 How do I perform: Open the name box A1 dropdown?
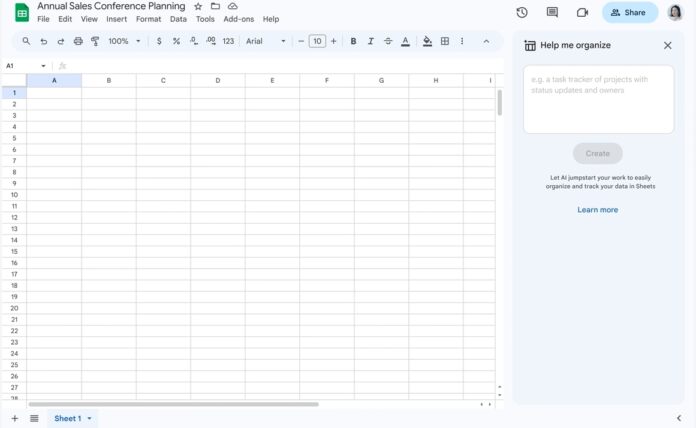(x=43, y=66)
